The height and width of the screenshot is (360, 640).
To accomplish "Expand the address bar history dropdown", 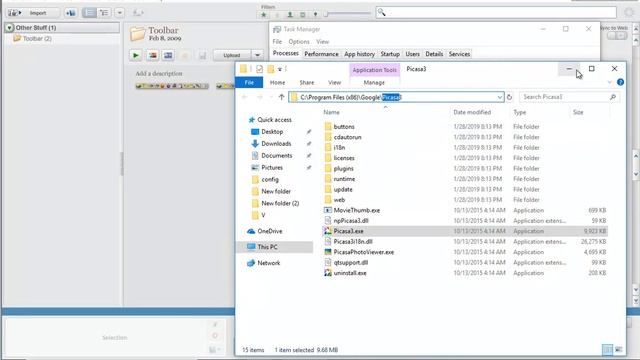I will click(x=499, y=97).
